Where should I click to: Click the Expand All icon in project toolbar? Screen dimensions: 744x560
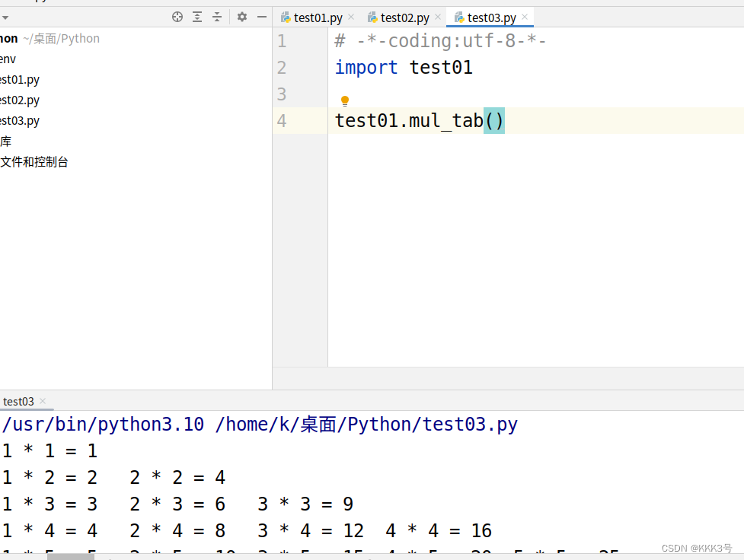[197, 17]
